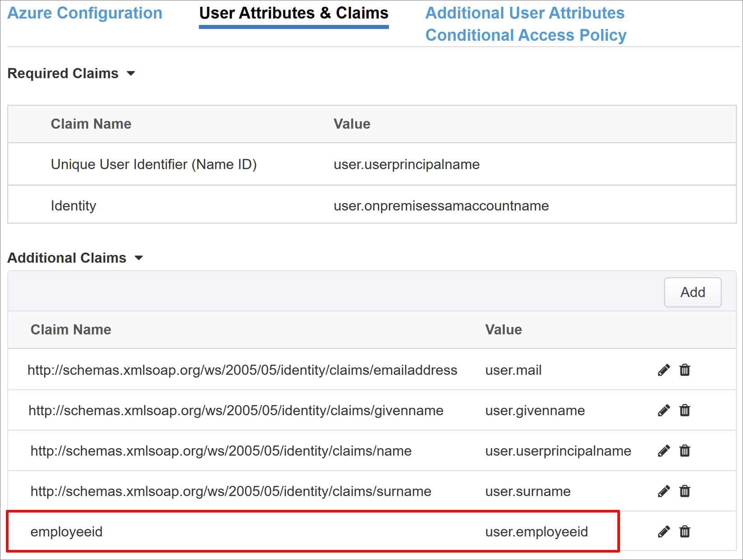Delete the name claim
Image resolution: width=743 pixels, height=560 pixels.
[x=684, y=450]
